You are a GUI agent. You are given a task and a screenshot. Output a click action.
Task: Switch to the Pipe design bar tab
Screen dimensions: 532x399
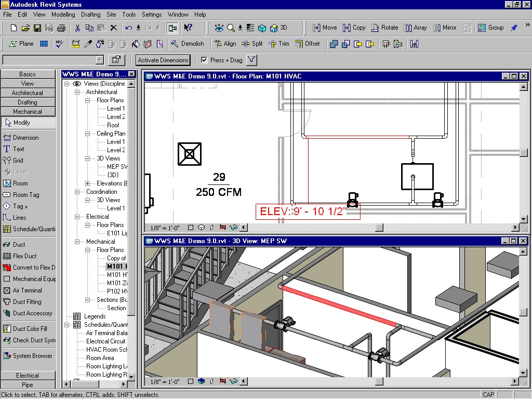[x=28, y=385]
